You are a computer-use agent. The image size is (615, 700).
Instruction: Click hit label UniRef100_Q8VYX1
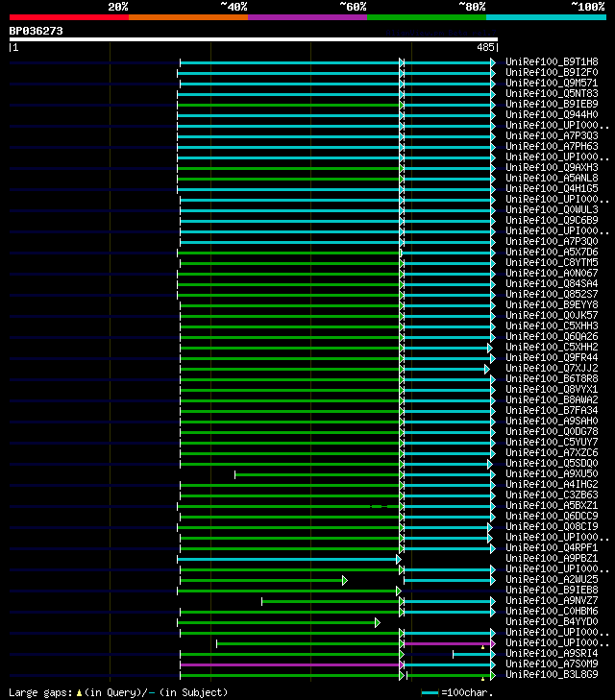click(x=552, y=389)
